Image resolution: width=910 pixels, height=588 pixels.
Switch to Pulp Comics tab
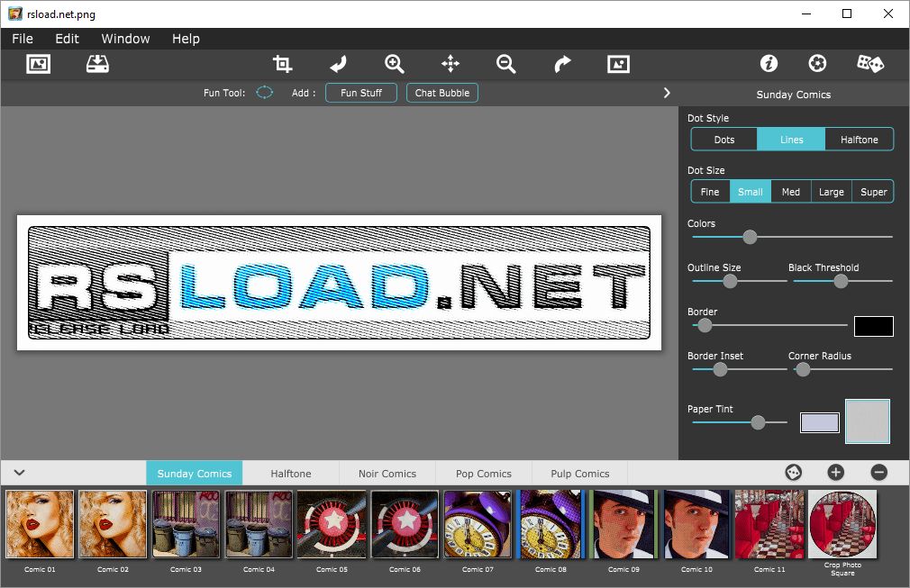tap(579, 473)
